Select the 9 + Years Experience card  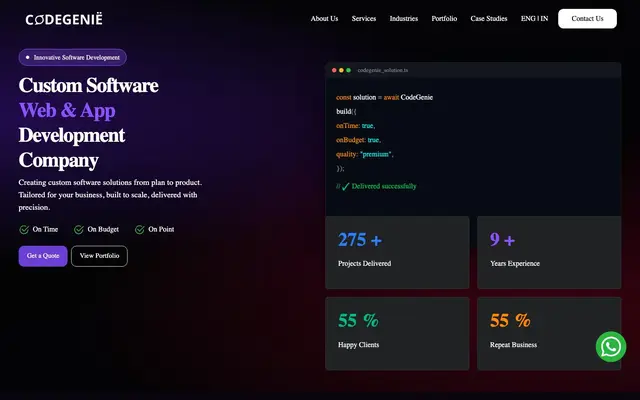tap(549, 253)
